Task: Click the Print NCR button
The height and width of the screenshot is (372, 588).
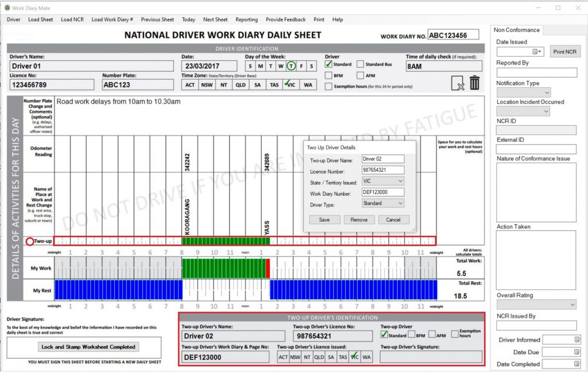Action: click(564, 51)
